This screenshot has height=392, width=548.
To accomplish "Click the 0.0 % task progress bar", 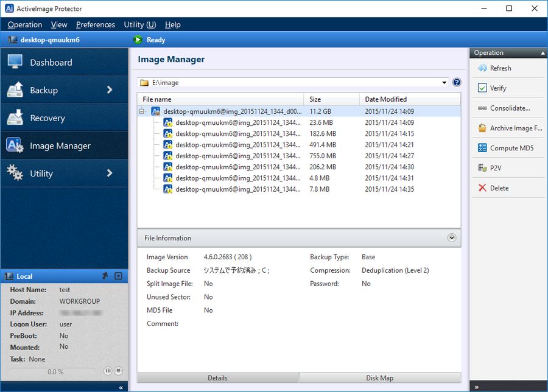I will coord(53,371).
